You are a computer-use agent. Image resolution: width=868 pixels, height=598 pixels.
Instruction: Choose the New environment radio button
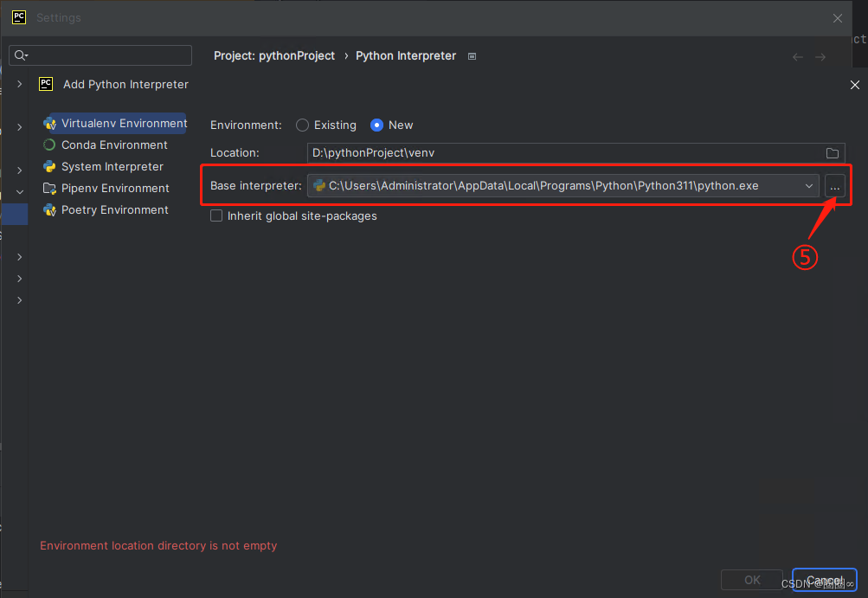[x=376, y=125]
